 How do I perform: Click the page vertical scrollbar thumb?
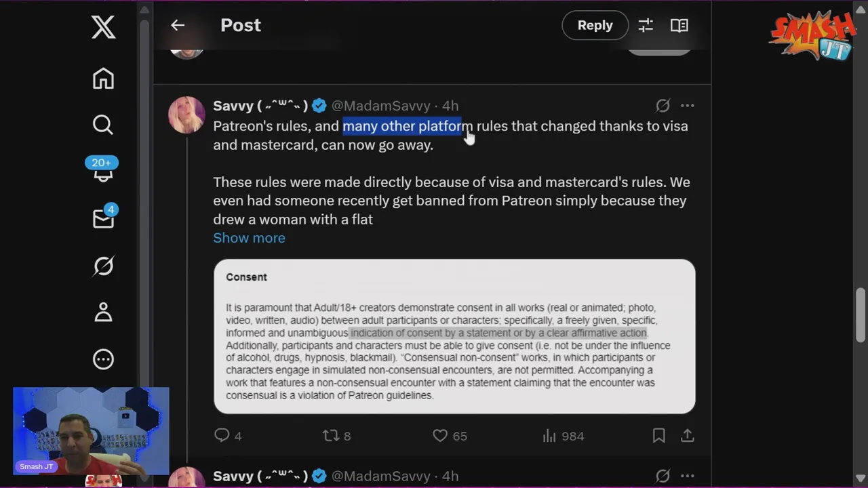click(x=861, y=316)
